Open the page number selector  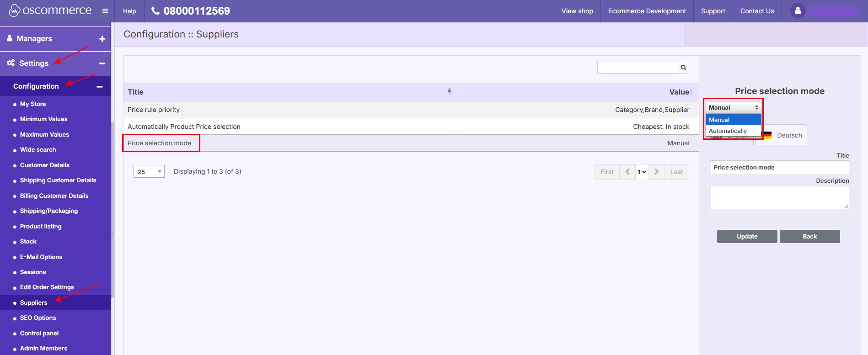[642, 172]
